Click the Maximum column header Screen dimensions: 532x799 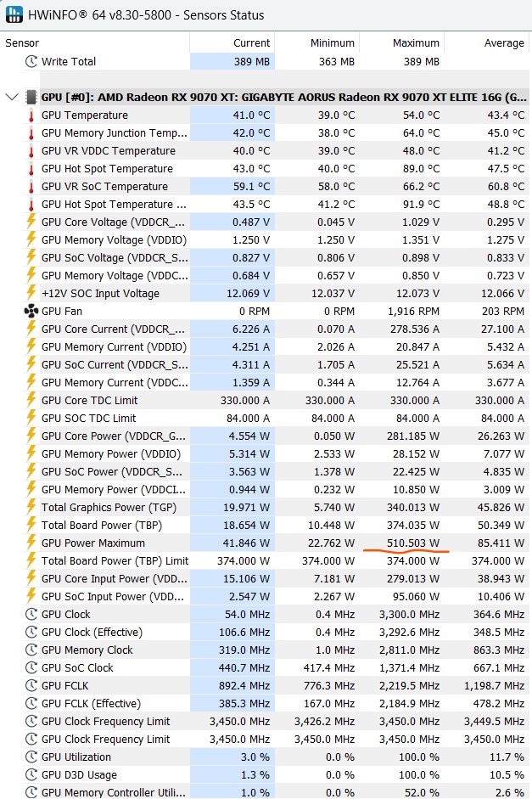click(416, 43)
